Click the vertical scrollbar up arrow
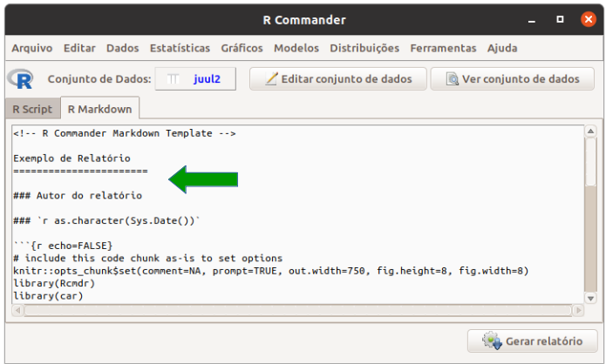 590,131
